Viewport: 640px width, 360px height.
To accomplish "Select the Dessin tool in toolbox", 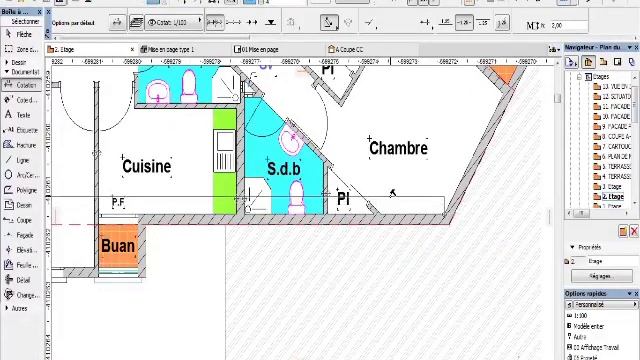I will [20, 205].
